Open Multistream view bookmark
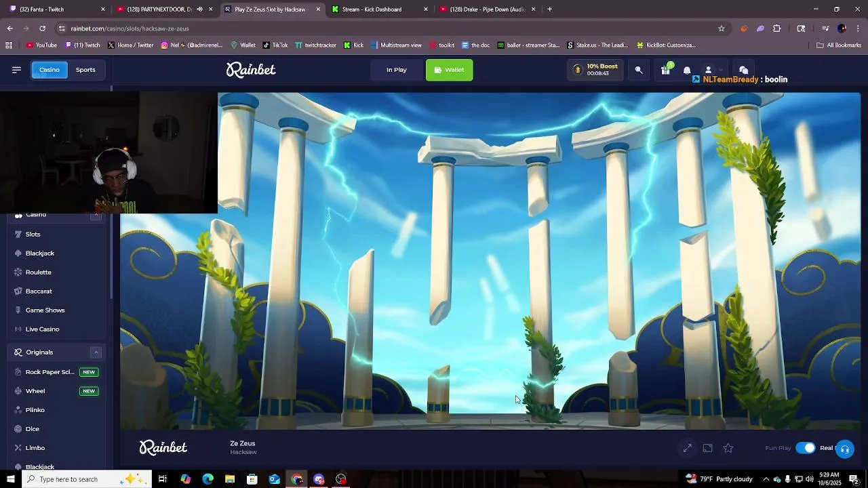 pyautogui.click(x=395, y=45)
